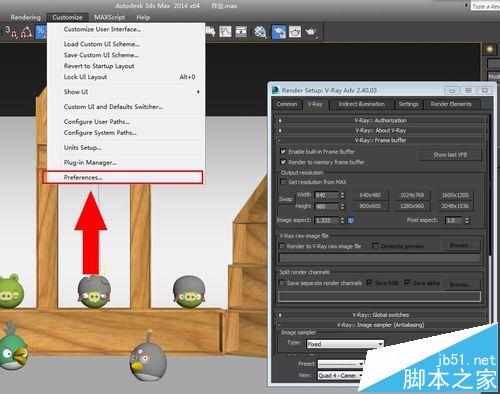Expand the V-Ray:: Global switches rollout
Screen dimensions: 500x394
click(x=380, y=315)
